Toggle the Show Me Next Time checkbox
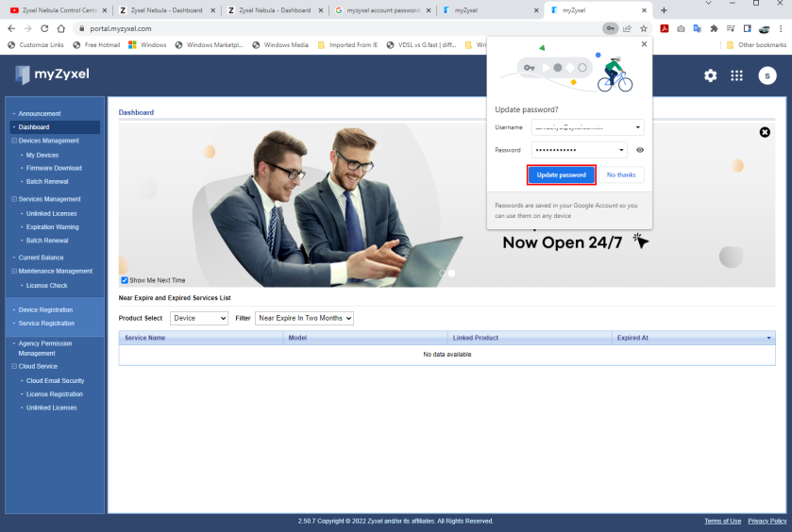 [x=125, y=280]
